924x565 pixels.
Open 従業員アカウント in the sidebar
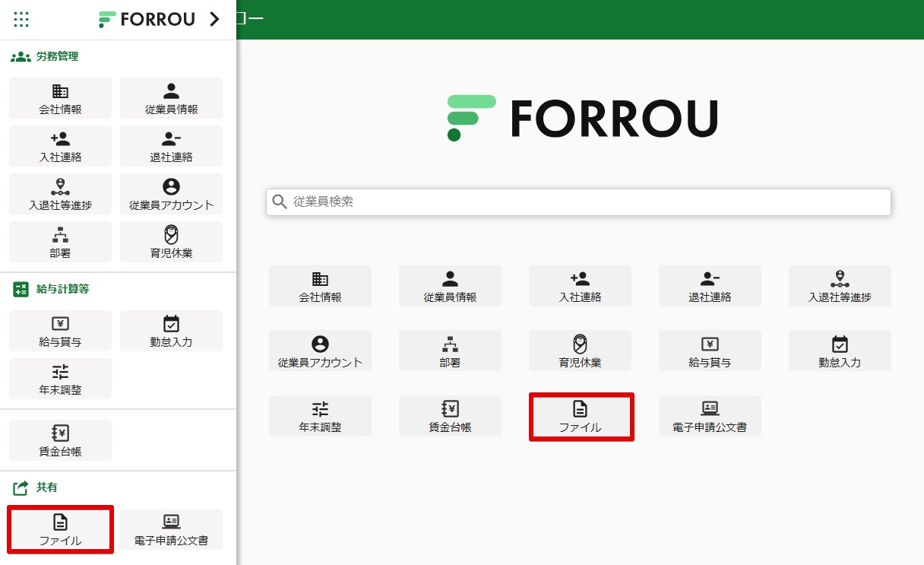pos(171,194)
